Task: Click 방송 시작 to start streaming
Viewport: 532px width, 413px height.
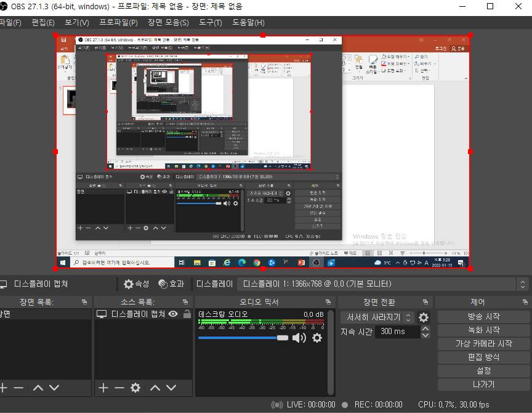Action: click(484, 317)
